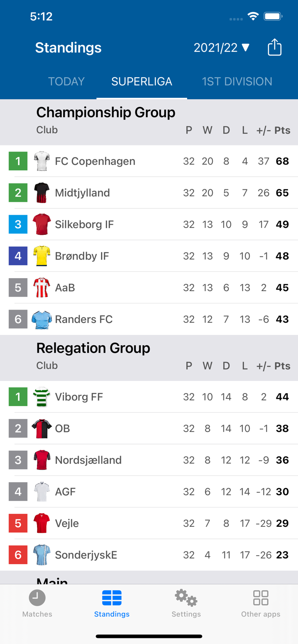Switch to the TODAY tab
This screenshot has width=298, height=644.
[66, 81]
